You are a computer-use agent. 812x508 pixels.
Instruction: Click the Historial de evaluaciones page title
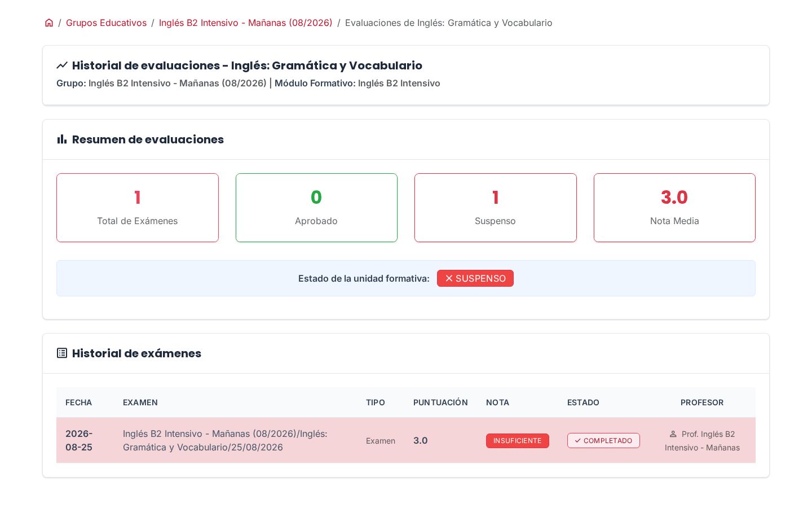247,65
